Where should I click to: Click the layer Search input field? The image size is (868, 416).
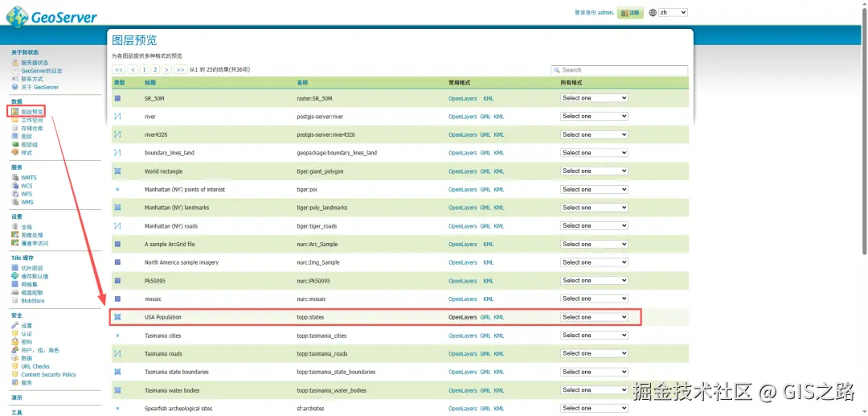click(x=620, y=70)
